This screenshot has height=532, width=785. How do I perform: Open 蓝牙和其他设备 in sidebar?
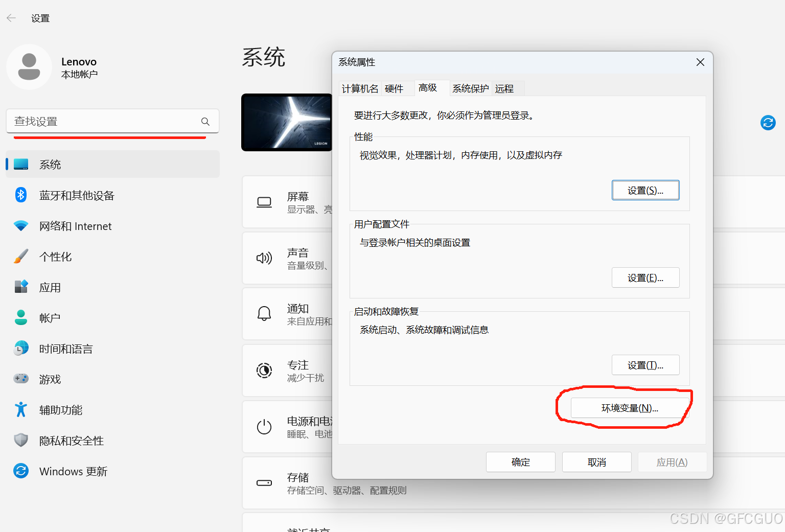(x=77, y=195)
